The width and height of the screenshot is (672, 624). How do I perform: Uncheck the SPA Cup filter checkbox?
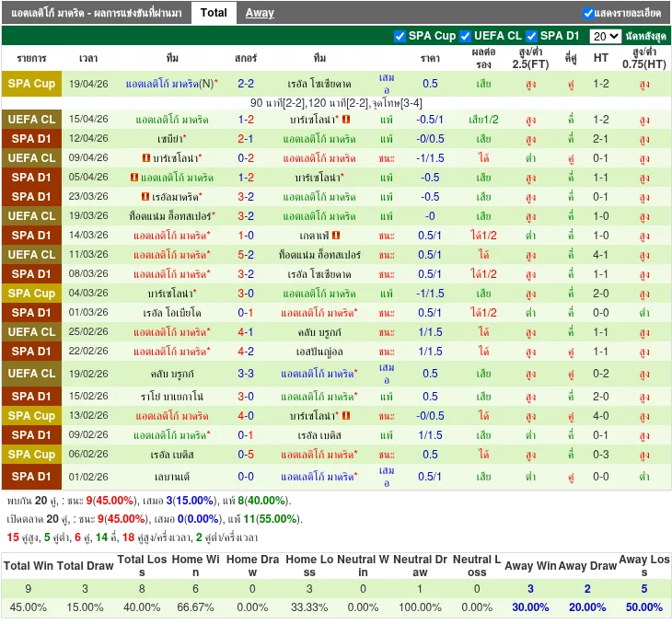tap(400, 36)
